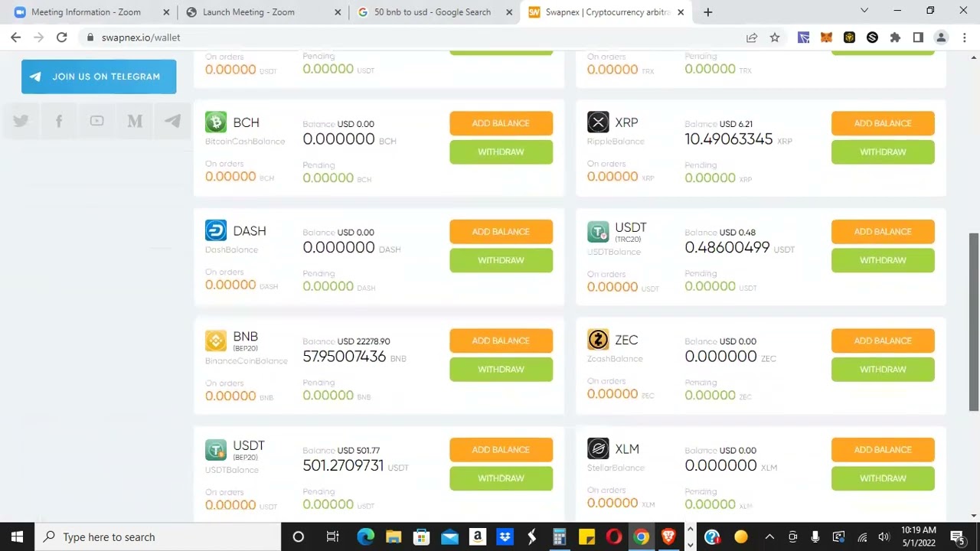Open Microsoft Edge from the taskbar
This screenshot has height=551, width=980.
pyautogui.click(x=365, y=537)
